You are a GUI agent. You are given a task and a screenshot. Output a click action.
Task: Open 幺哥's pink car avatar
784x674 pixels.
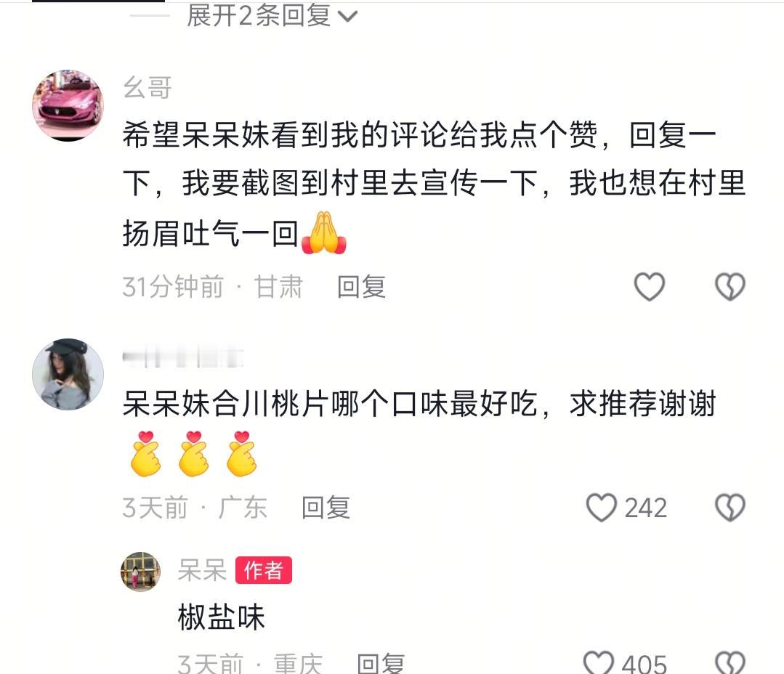pyautogui.click(x=68, y=105)
